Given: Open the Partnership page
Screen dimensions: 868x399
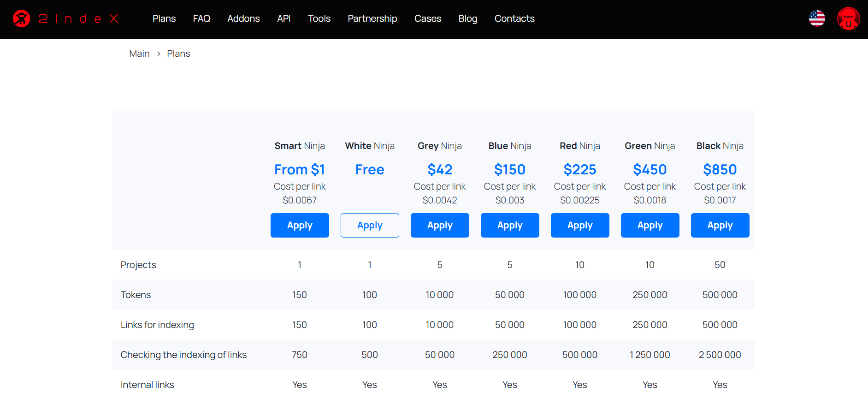Looking at the screenshot, I should click(x=372, y=18).
